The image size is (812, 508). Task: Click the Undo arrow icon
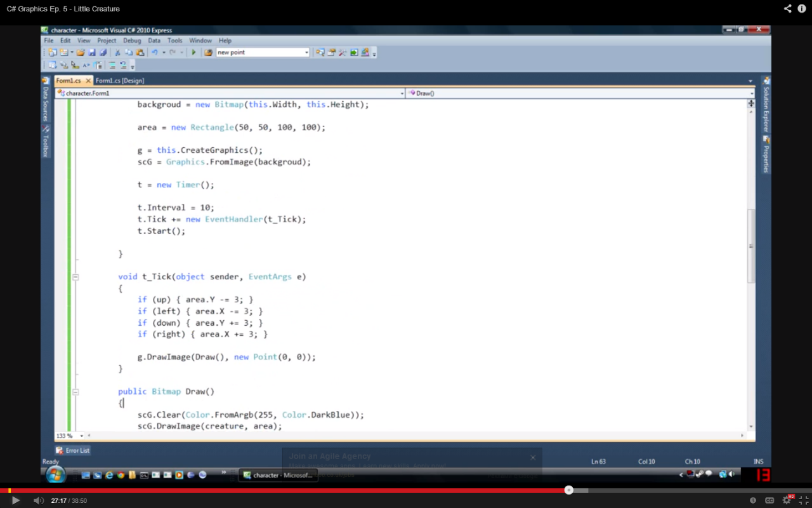155,53
